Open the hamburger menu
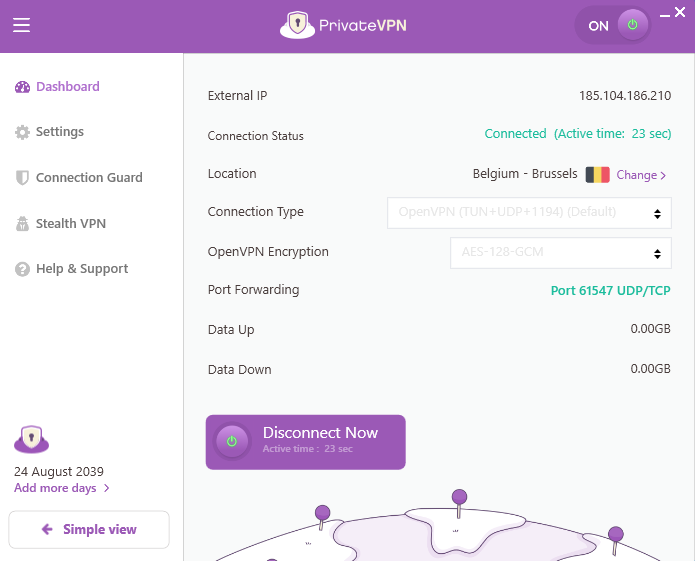Image resolution: width=695 pixels, height=561 pixels. tap(21, 25)
